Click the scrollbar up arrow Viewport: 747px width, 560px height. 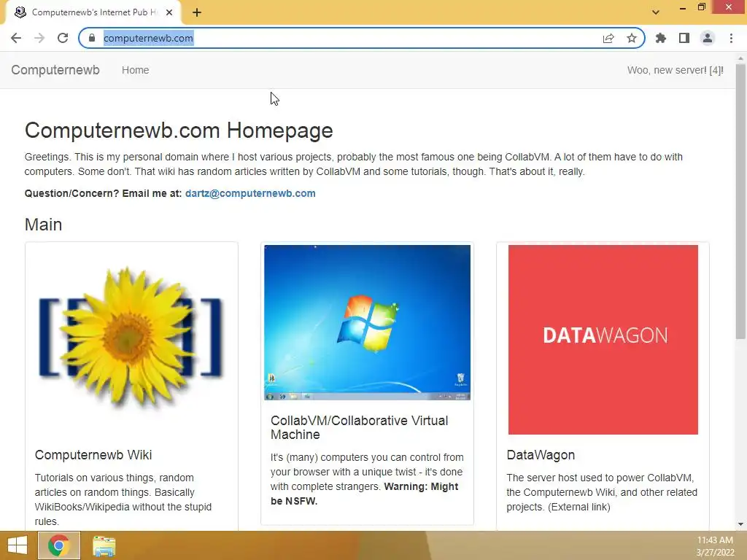click(740, 57)
